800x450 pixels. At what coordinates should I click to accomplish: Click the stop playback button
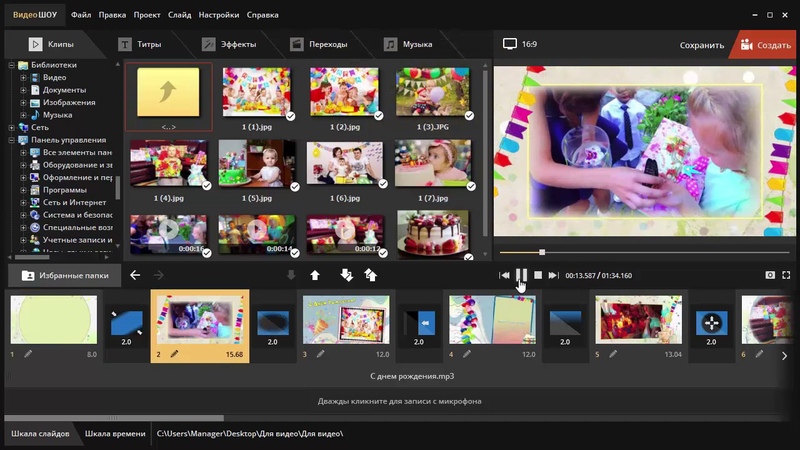pyautogui.click(x=538, y=275)
